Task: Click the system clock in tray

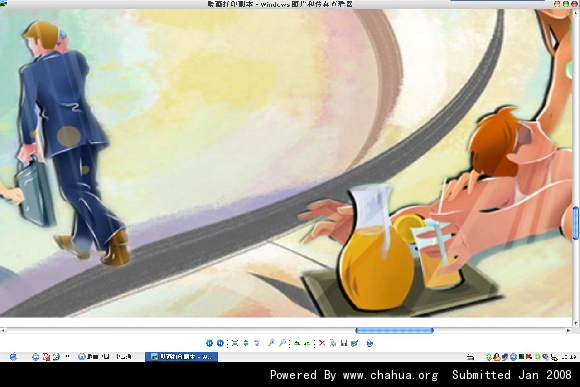Action: (x=569, y=357)
